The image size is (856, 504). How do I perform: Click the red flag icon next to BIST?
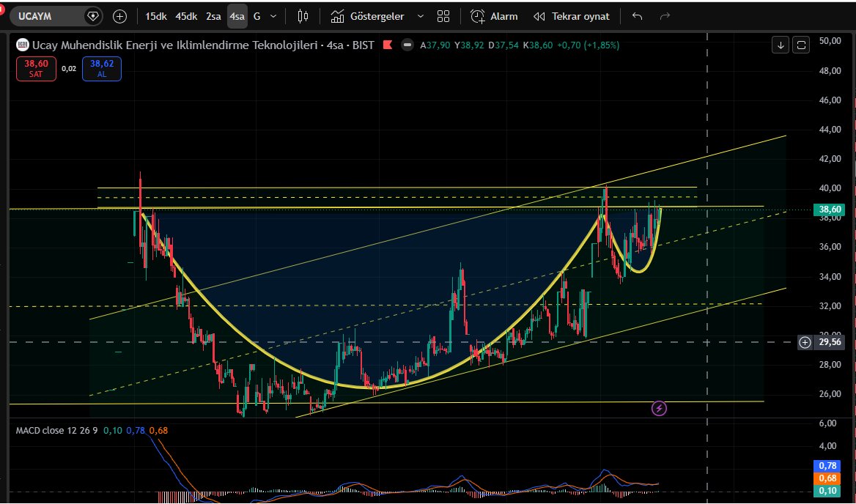point(388,45)
